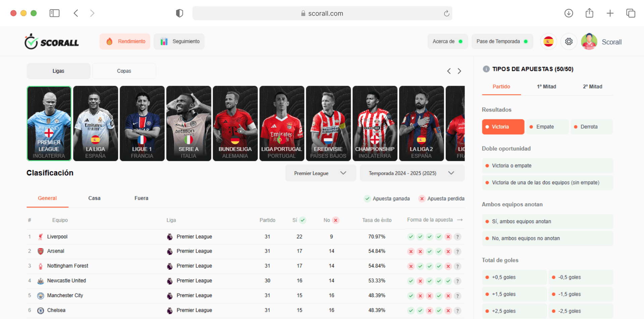The height and width of the screenshot is (319, 644).
Task: Open the Premier League dropdown
Action: click(321, 173)
